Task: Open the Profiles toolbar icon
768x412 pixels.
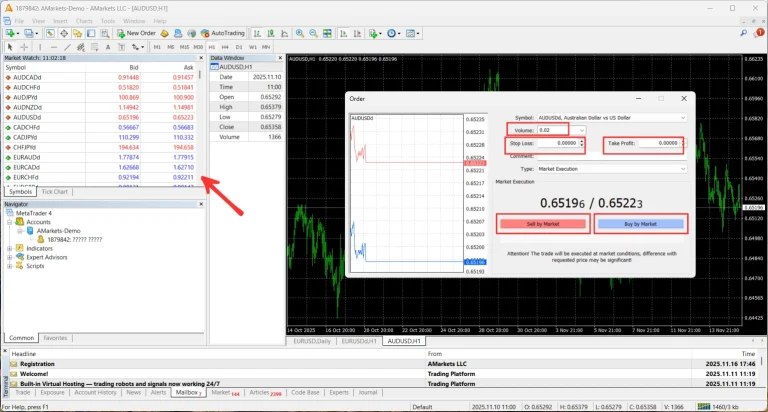Action: coord(29,33)
